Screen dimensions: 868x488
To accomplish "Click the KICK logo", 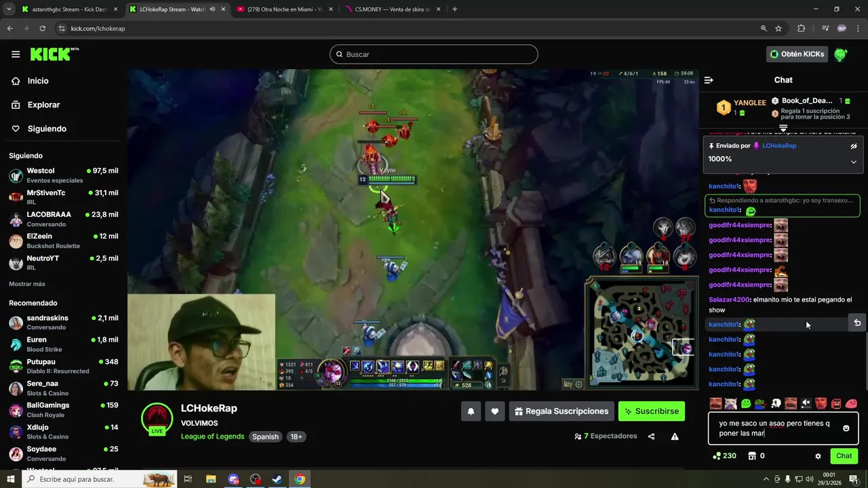I will (54, 54).
